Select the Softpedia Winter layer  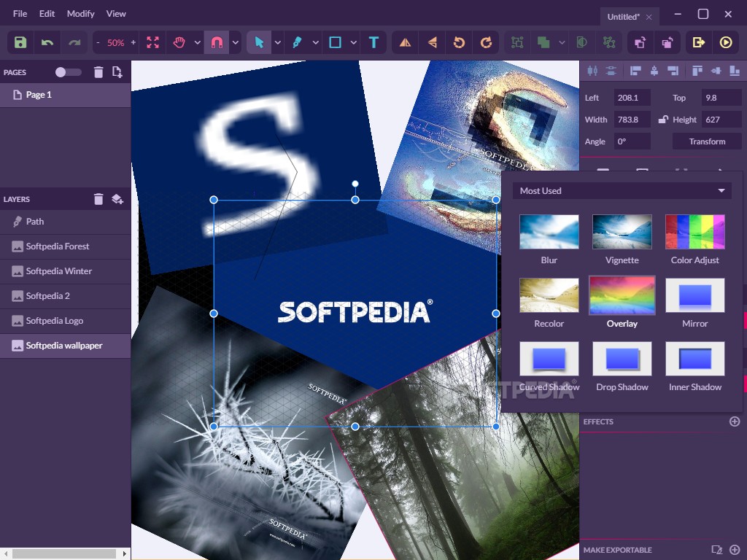[x=65, y=271]
